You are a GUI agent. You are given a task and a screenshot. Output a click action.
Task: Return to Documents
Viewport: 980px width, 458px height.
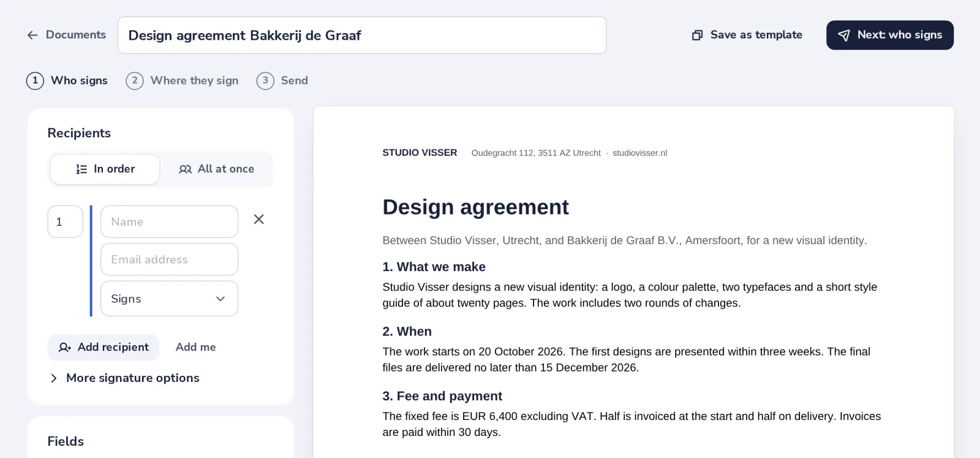[x=67, y=36]
